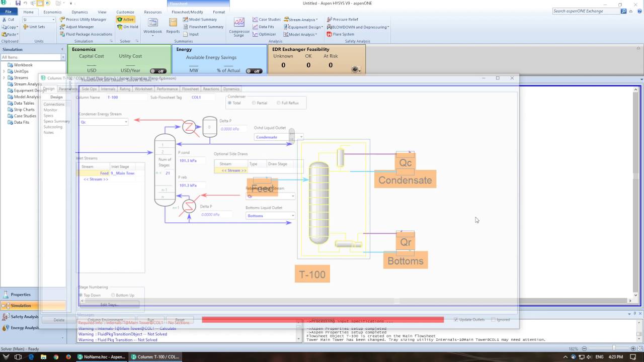Open the Reports ribbon button

point(173,25)
